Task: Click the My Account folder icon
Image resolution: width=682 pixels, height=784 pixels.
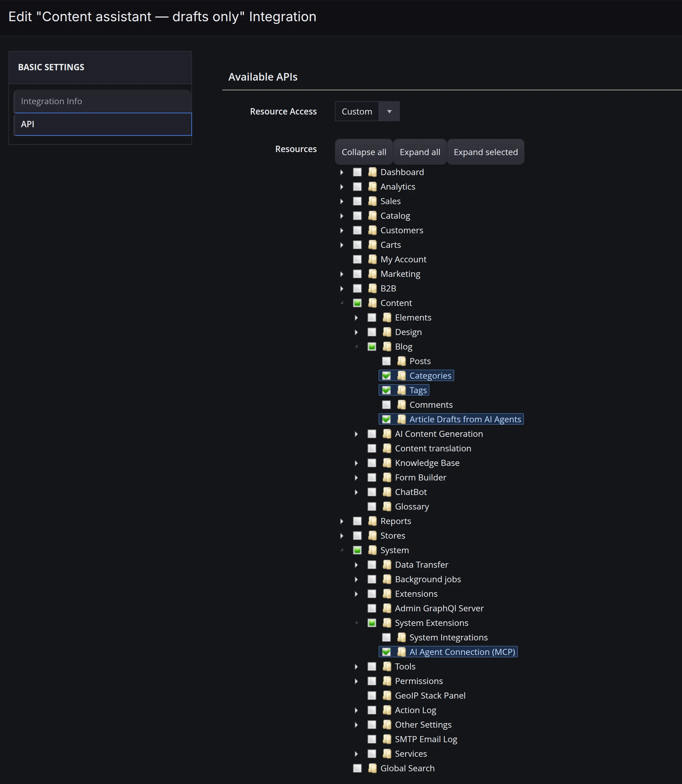Action: pyautogui.click(x=372, y=259)
